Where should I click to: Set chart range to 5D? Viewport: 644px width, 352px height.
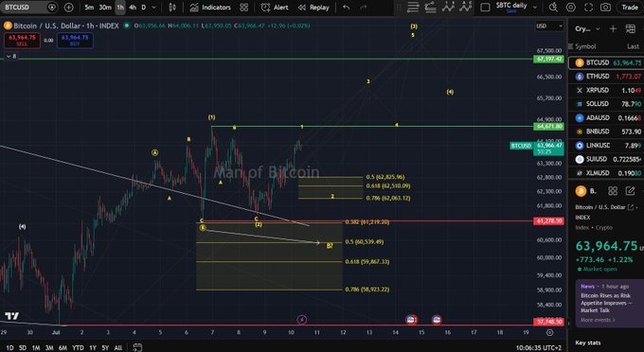(23, 348)
